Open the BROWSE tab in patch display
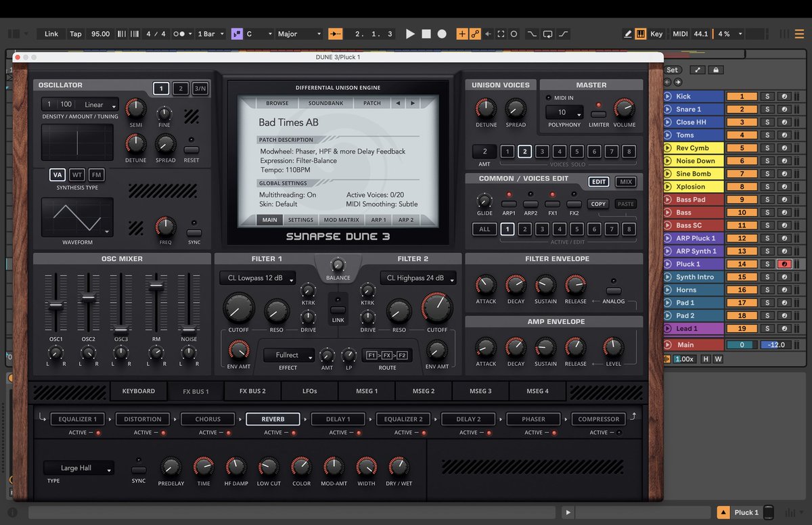812x525 pixels. [277, 103]
